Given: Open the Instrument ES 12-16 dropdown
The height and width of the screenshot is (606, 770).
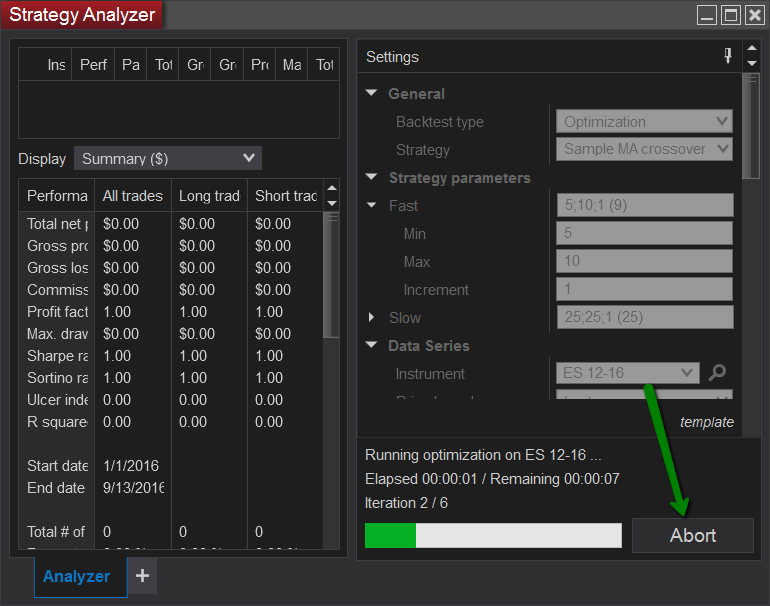Looking at the screenshot, I should pyautogui.click(x=628, y=373).
